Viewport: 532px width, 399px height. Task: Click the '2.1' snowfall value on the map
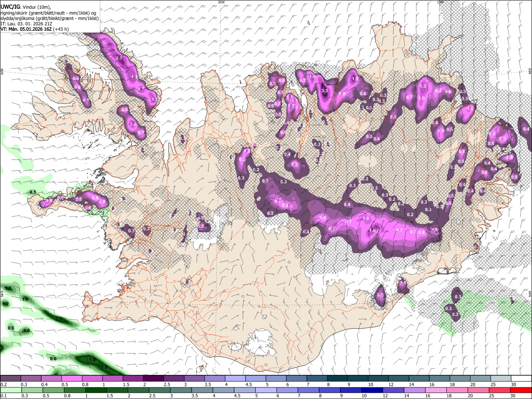tap(119, 58)
